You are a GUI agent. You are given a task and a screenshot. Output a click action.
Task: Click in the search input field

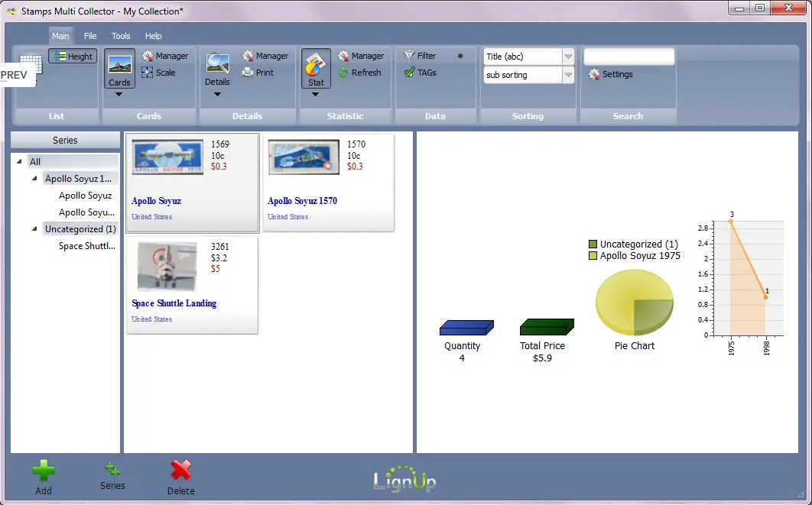(628, 57)
